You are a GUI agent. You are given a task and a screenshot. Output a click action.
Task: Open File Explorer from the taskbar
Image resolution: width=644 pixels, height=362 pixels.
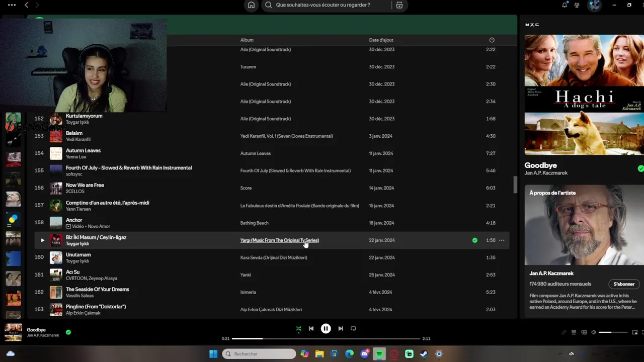pos(319,354)
